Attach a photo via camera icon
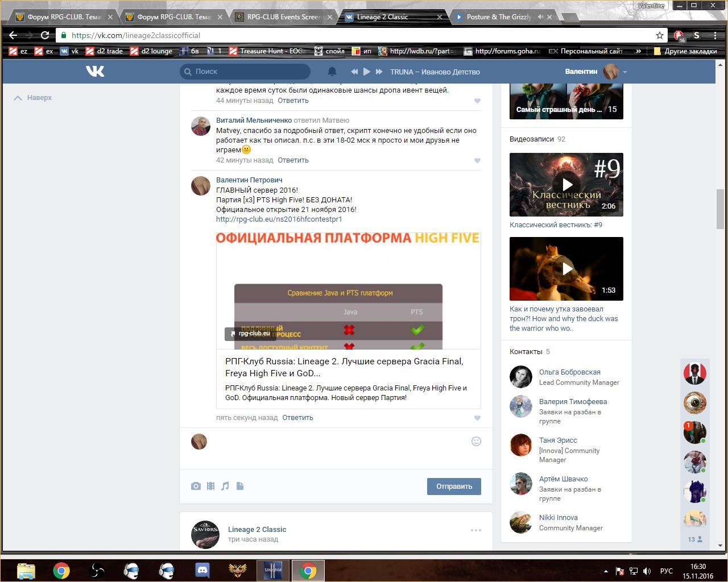Screen dimensions: 728x582 196,486
